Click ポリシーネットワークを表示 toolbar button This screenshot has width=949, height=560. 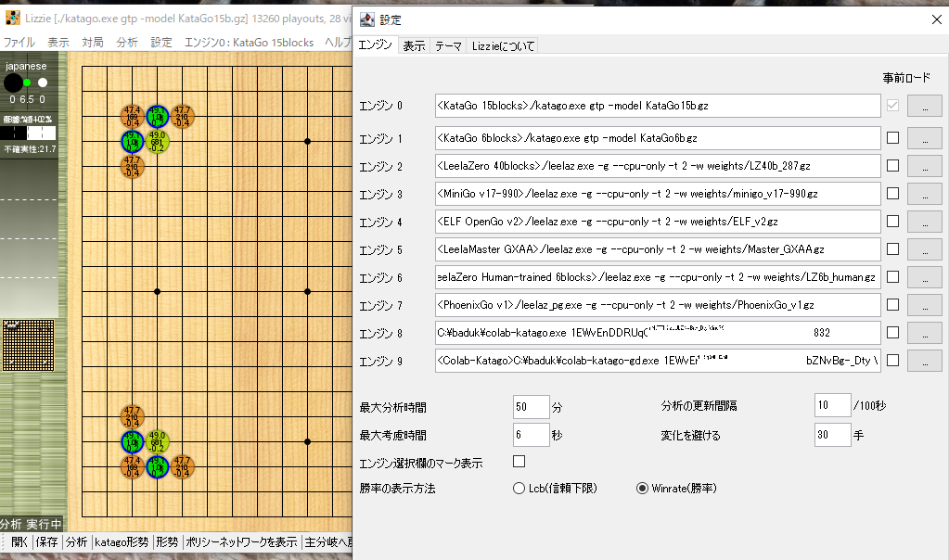(x=241, y=541)
